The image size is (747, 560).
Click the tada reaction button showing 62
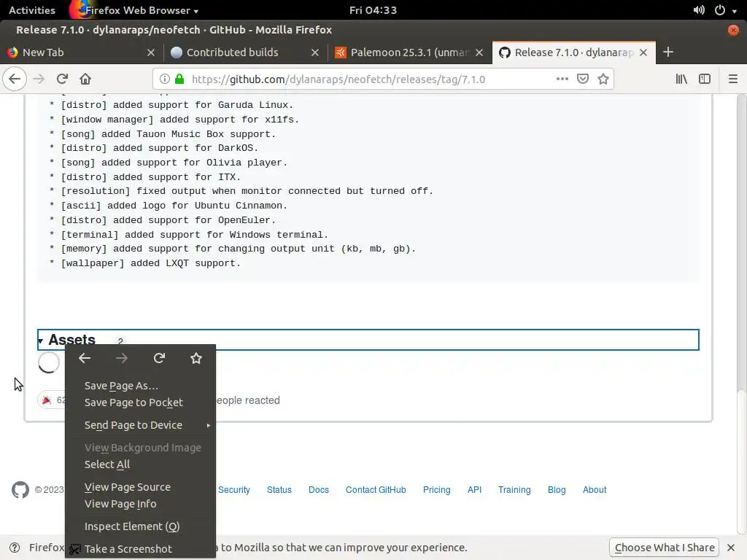click(x=53, y=400)
